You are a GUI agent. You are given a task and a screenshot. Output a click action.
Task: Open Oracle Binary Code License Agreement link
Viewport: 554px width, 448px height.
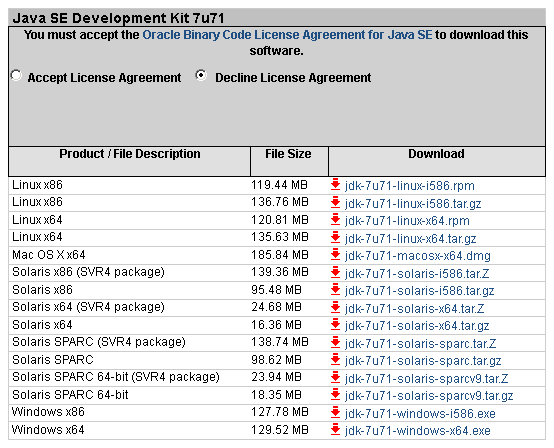point(287,35)
